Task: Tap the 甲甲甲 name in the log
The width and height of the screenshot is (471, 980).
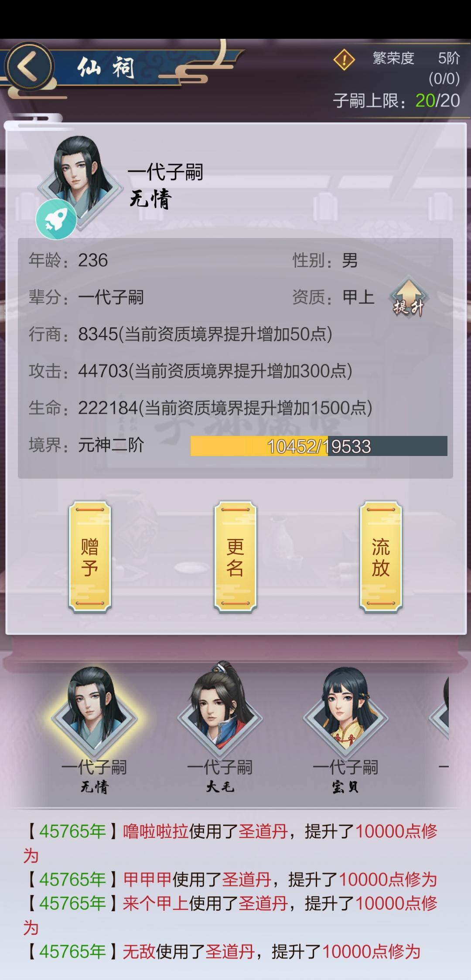Action: (x=147, y=879)
